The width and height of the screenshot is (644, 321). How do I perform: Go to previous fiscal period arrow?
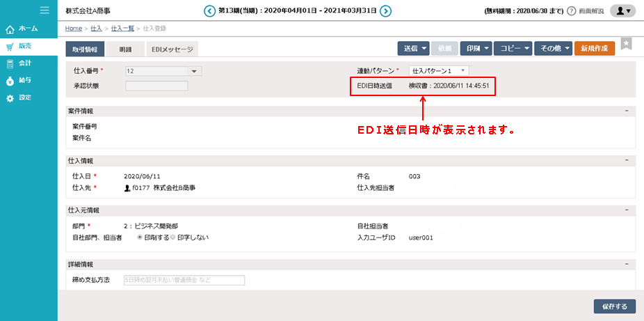209,11
